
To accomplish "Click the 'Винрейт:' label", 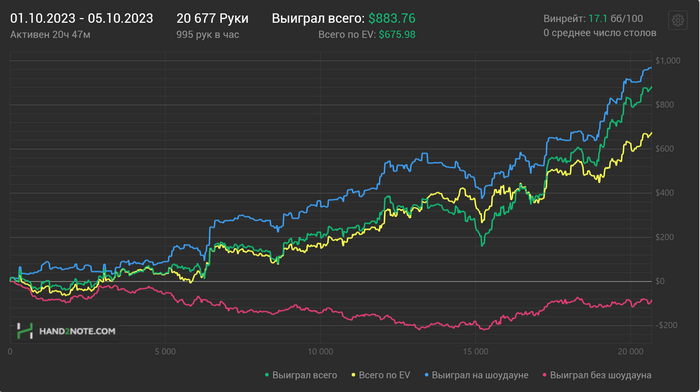I will [x=564, y=19].
